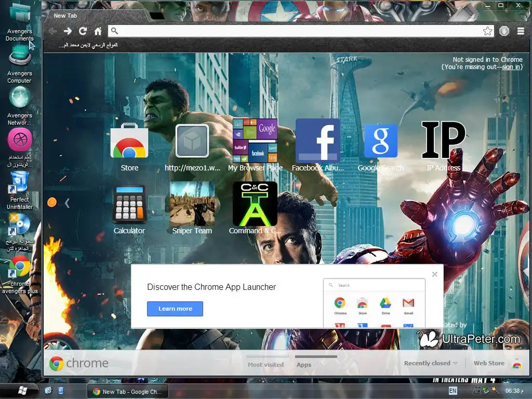This screenshot has width=532, height=399.
Task: Open the second quick launch taskbar icon
Action: point(61,391)
